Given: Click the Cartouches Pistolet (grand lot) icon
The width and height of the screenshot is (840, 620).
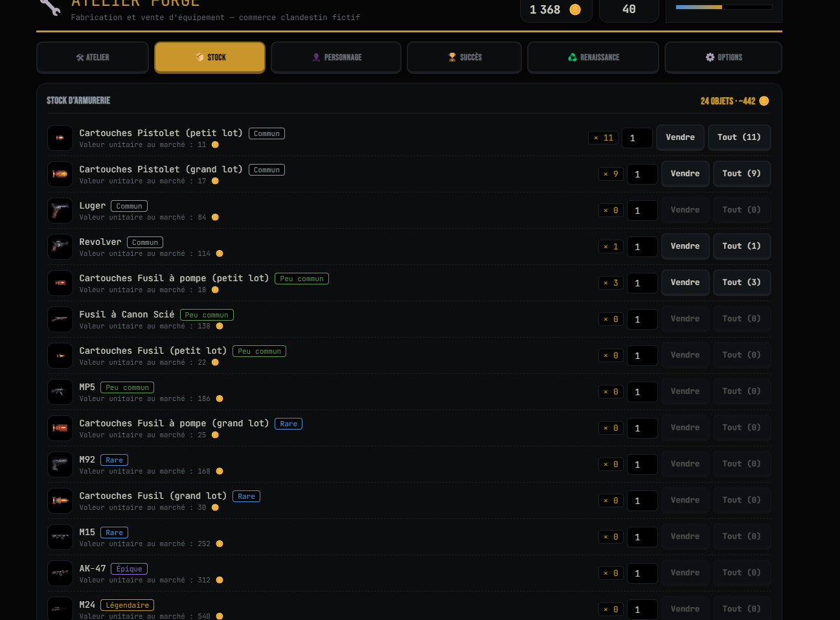Looking at the screenshot, I should pos(60,174).
